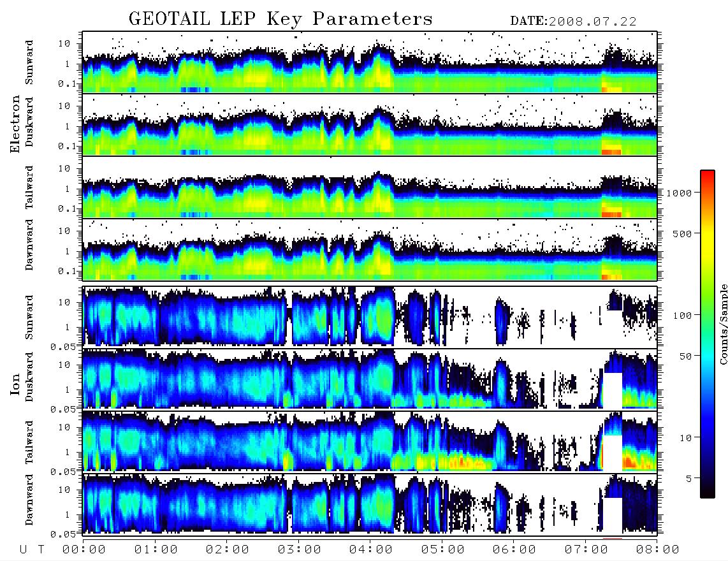Viewport: 728px width, 561px height.
Task: Click the vertical Electron group label
Action: coord(15,124)
